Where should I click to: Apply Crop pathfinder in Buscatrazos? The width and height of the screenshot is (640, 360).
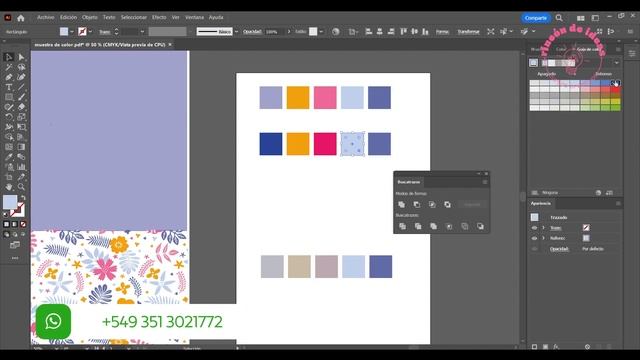pyautogui.click(x=449, y=226)
